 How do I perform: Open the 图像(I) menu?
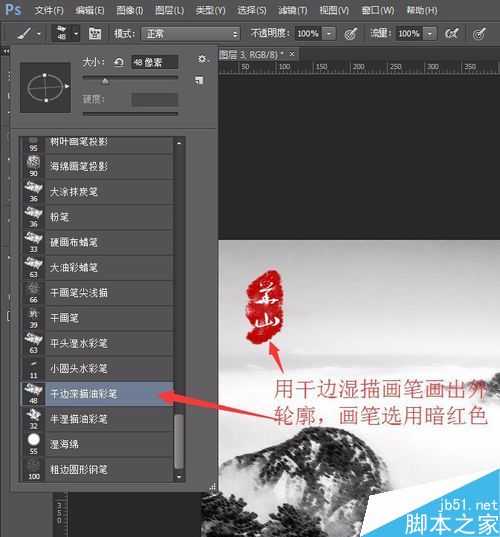[129, 11]
